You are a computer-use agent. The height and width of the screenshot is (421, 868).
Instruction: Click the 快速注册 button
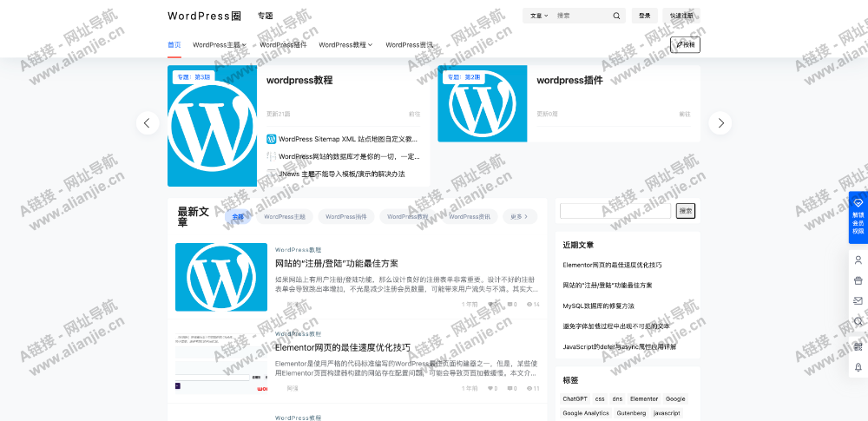click(x=681, y=16)
